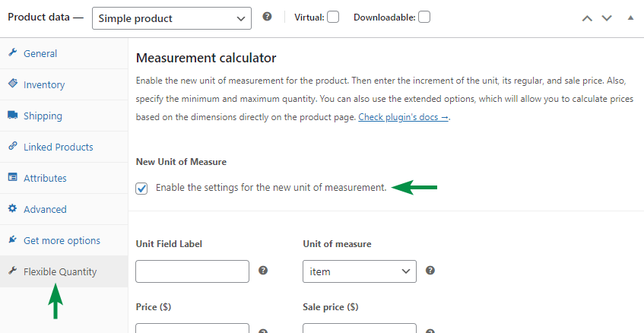Screen dimensions: 644x333
Task: Click the Inventory tag icon
Action: pos(13,84)
